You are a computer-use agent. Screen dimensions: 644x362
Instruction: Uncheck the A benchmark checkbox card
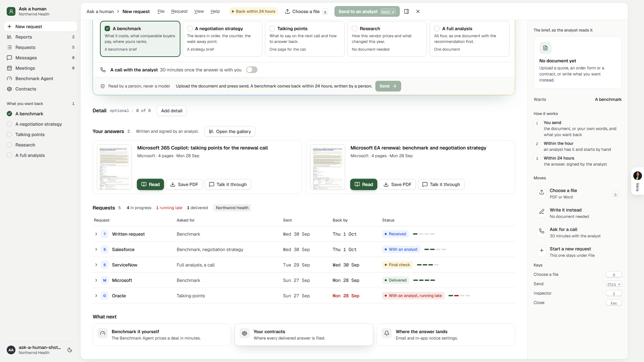[140, 39]
